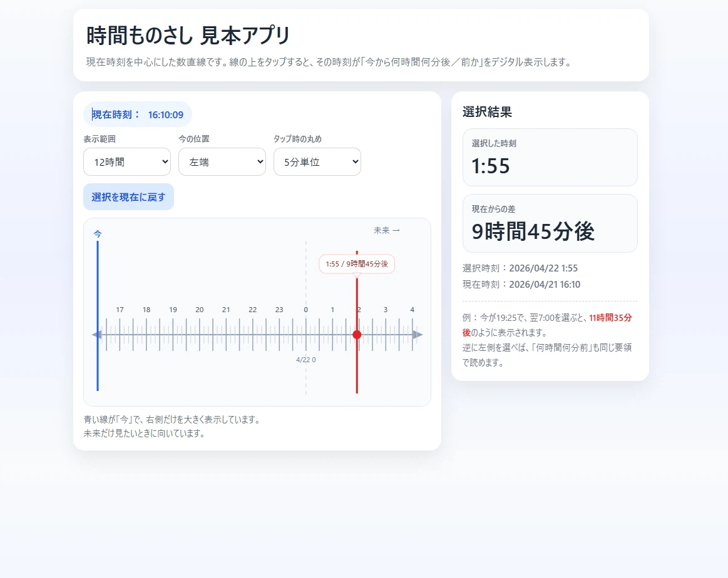728x578 pixels.
Task: Click the 20 hour label on the ruler
Action: [200, 310]
